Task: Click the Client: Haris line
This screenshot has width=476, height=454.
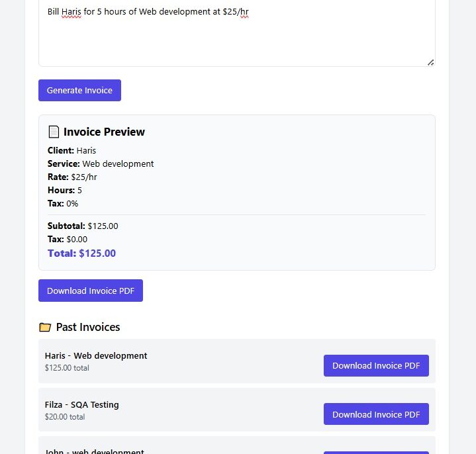Action: [x=71, y=150]
